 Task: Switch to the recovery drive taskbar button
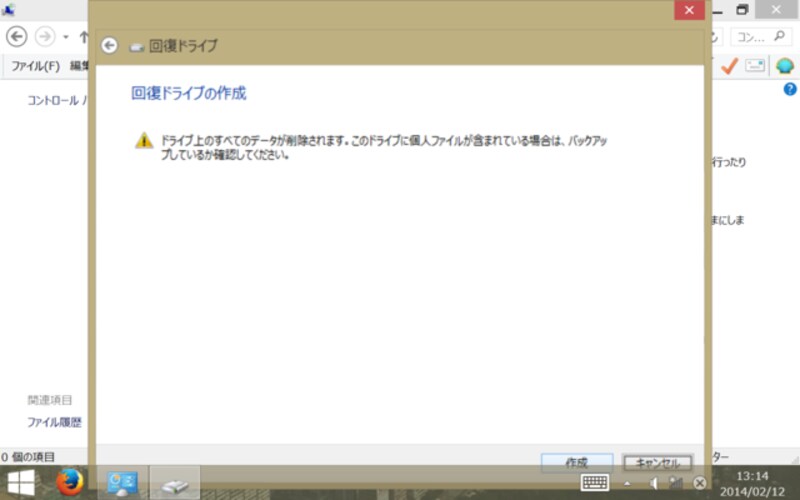(x=174, y=483)
